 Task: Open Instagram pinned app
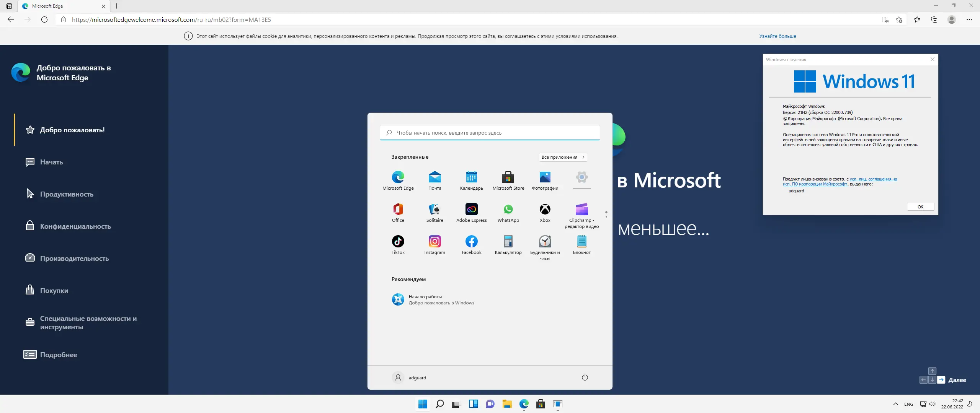point(434,242)
